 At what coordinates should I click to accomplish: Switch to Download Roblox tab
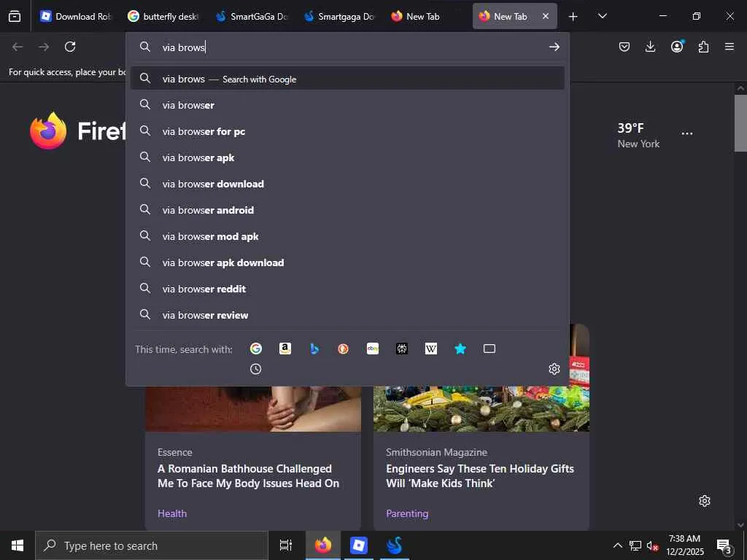pos(75,16)
